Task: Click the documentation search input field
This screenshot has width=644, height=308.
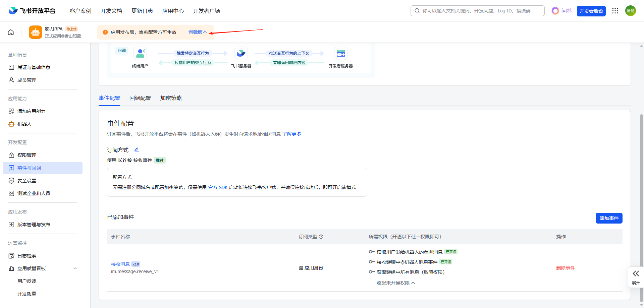Action: [480, 11]
